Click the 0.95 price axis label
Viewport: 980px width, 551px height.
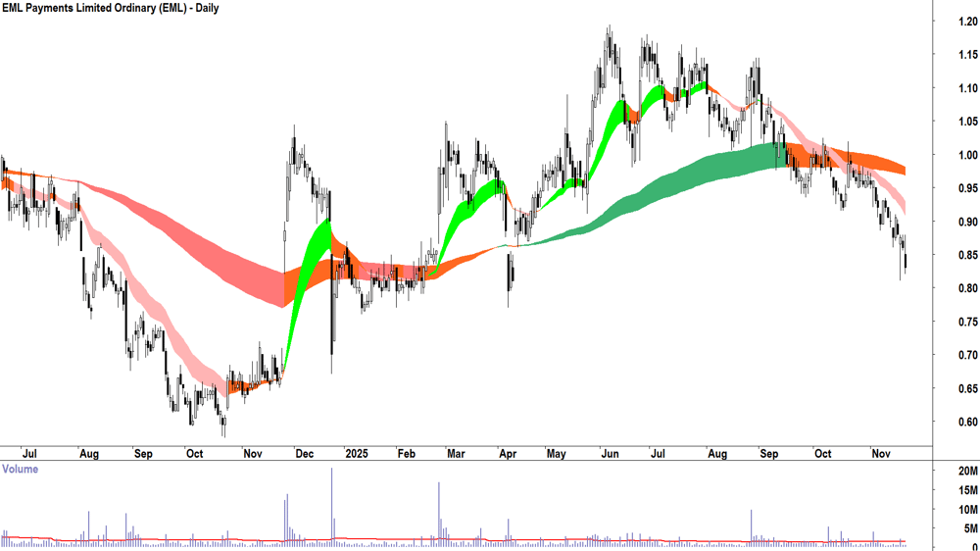point(967,188)
